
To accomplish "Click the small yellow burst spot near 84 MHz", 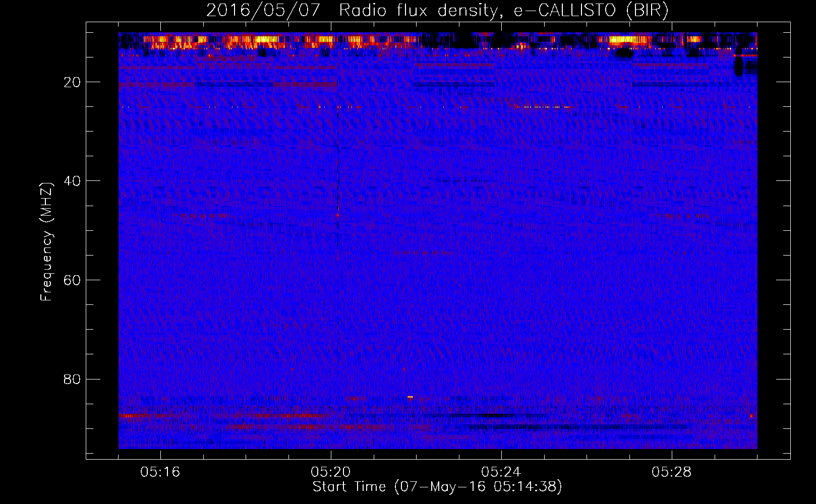I will pos(411,397).
